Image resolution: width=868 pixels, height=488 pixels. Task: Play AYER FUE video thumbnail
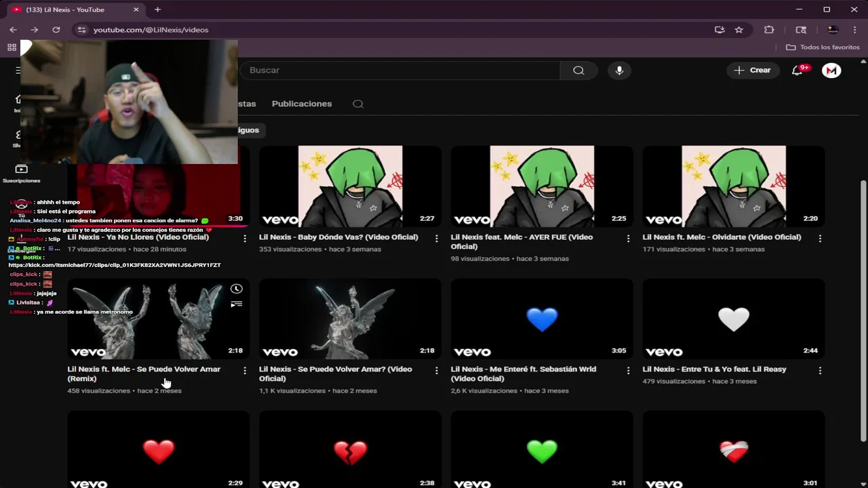[x=542, y=186]
